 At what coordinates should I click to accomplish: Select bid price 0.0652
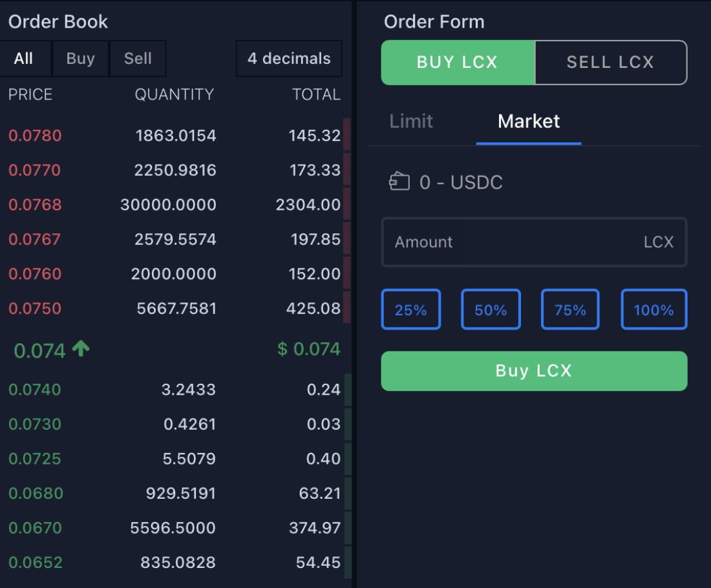point(36,562)
